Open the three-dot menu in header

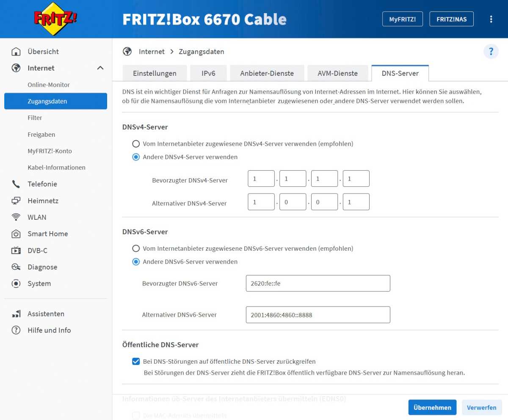(x=491, y=19)
